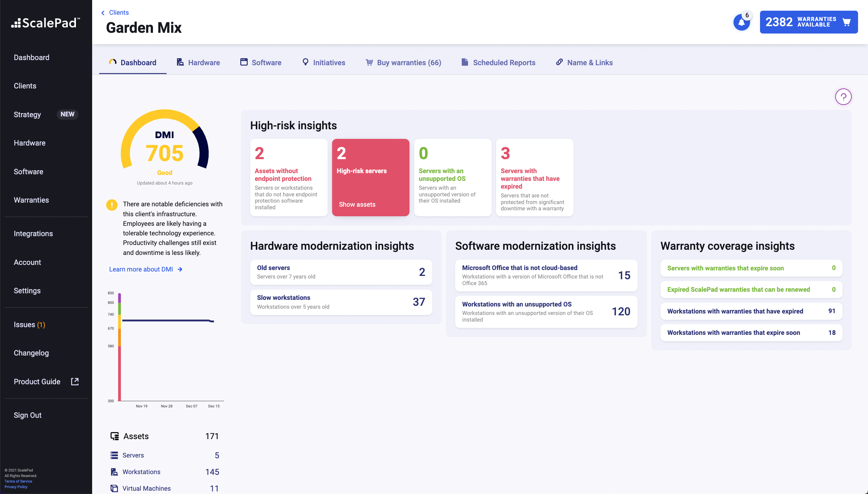868x494 pixels.
Task: Open Integrations in the sidebar
Action: tap(33, 234)
